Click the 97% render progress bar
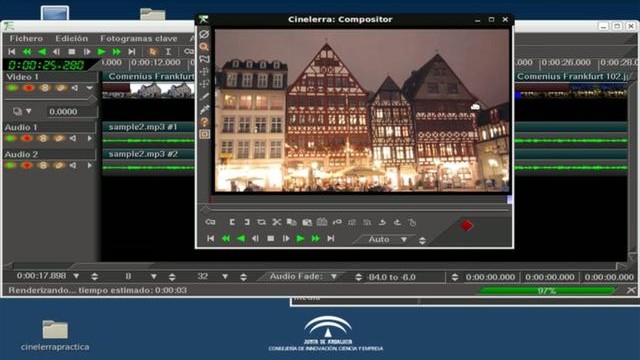The image size is (640, 360). 547,291
